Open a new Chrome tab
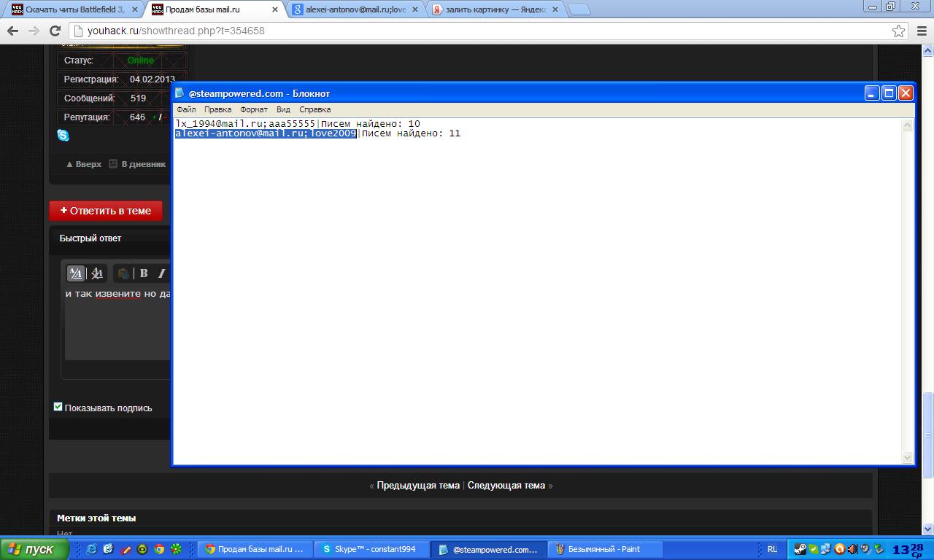Viewport: 934px width, 560px height. 579,9
